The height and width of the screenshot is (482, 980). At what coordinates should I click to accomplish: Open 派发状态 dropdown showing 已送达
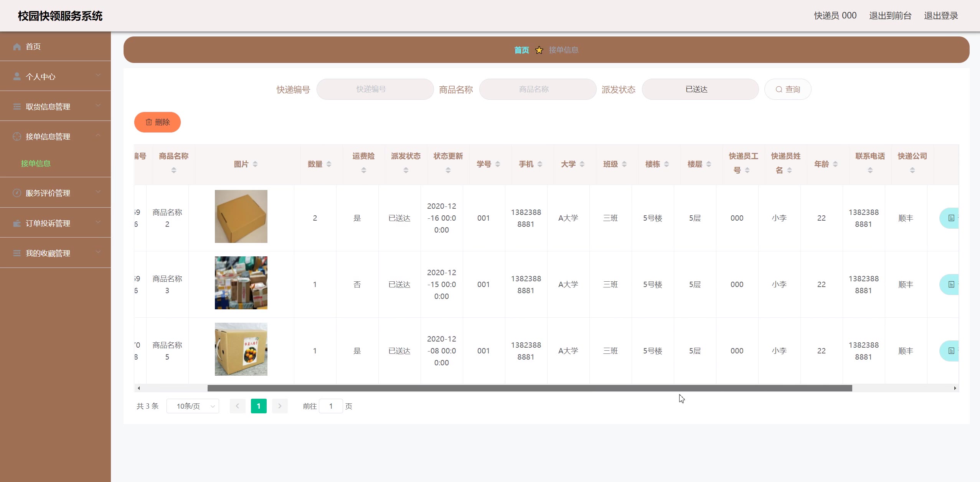(x=700, y=89)
